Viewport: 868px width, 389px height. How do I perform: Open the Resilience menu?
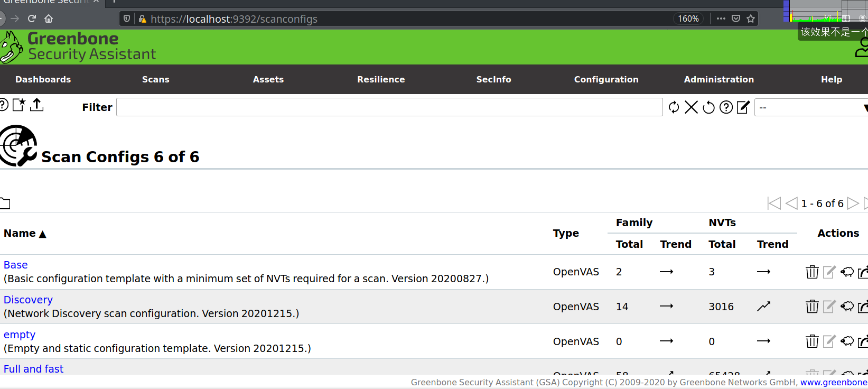[381, 79]
